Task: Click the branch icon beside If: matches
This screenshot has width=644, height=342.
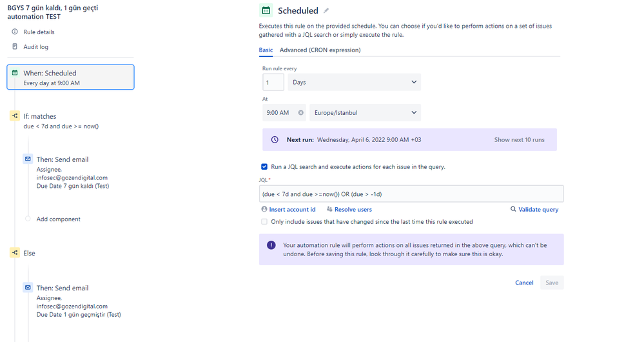Action: 15,116
